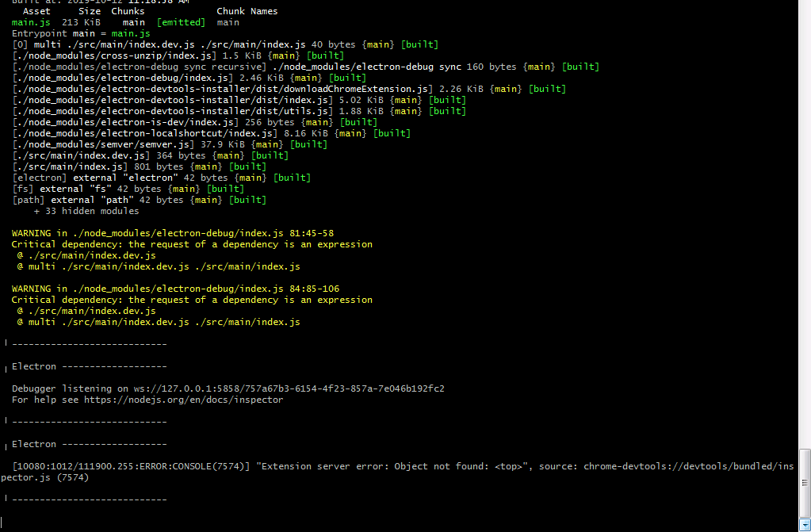Click the electron-devtools-installer/dist/utils.js line
Image resolution: width=811 pixels, height=532 pixels.
click(239, 111)
